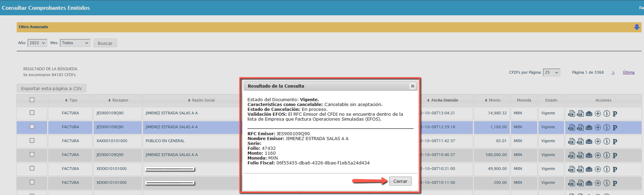The image size is (644, 195).
Task: Open the Año dropdown showing 2022
Action: point(37,43)
